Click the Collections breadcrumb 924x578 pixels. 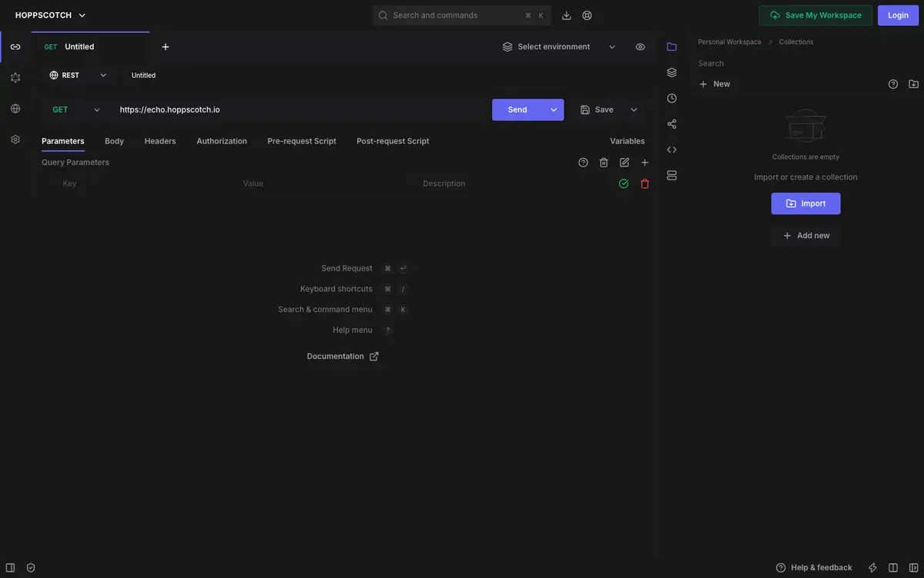tap(796, 42)
